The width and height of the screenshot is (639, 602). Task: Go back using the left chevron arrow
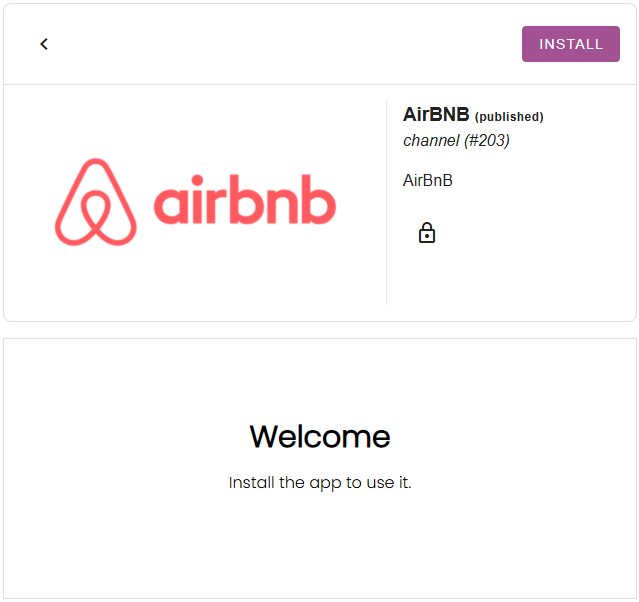(x=44, y=44)
